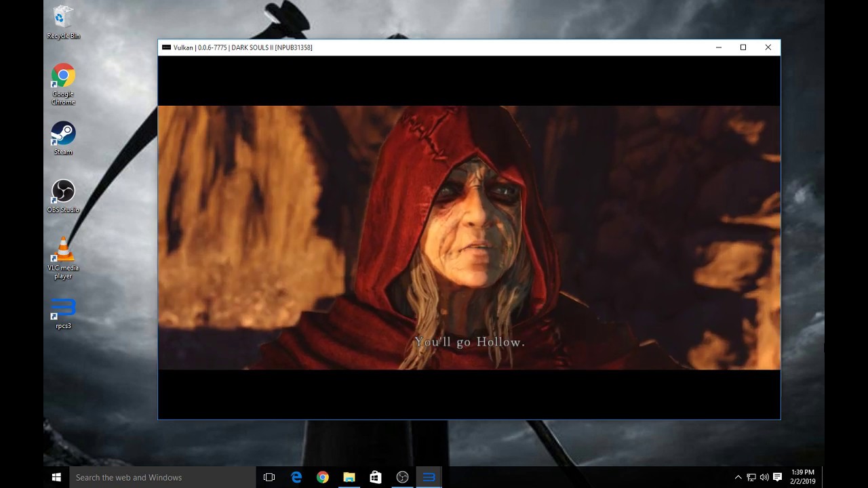
Task: Close the Dark Souls II game window
Action: point(768,47)
